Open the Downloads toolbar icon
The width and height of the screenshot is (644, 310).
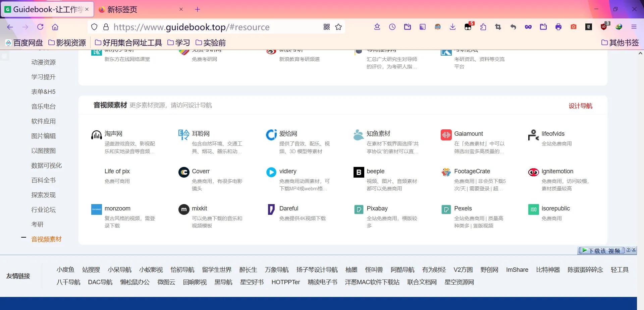(452, 27)
